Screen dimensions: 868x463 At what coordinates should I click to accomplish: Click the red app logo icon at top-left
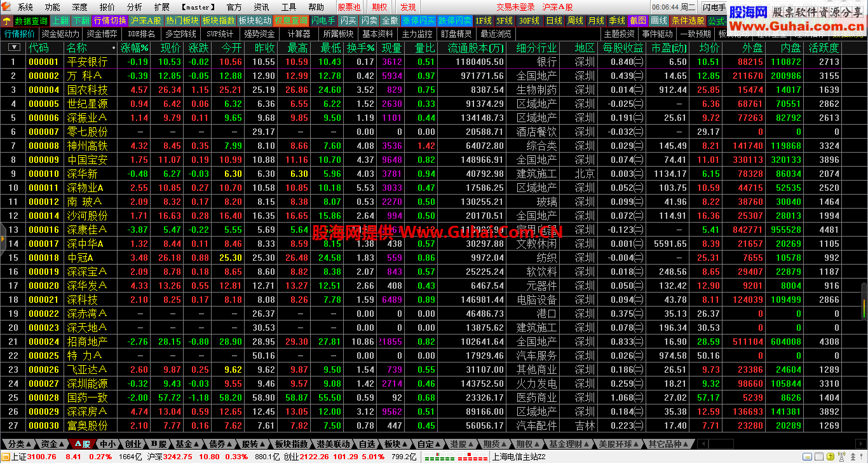coord(6,7)
